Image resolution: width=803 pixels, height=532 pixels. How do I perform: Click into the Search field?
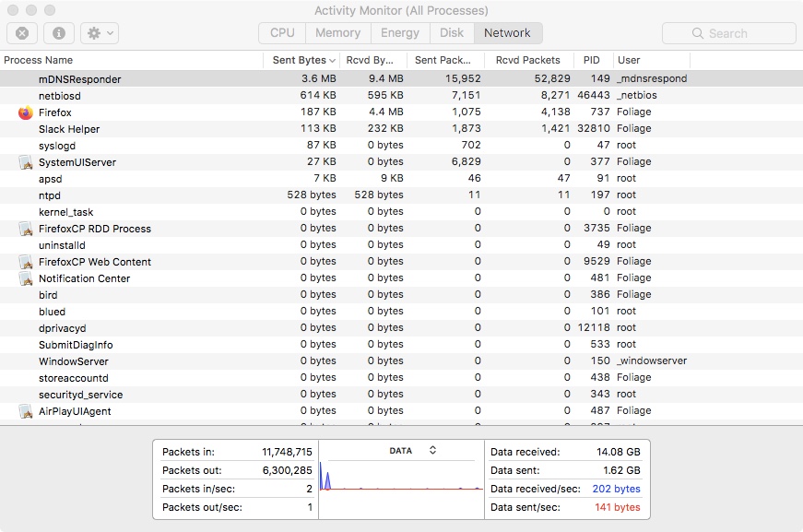point(728,33)
